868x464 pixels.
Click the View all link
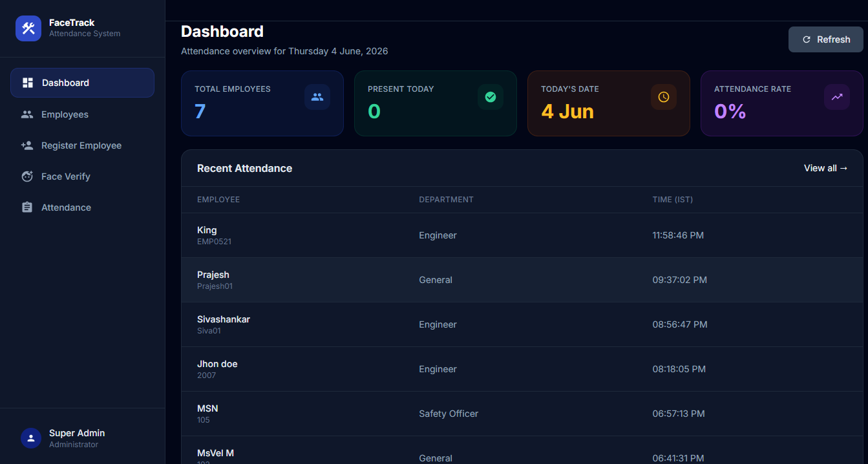[825, 168]
